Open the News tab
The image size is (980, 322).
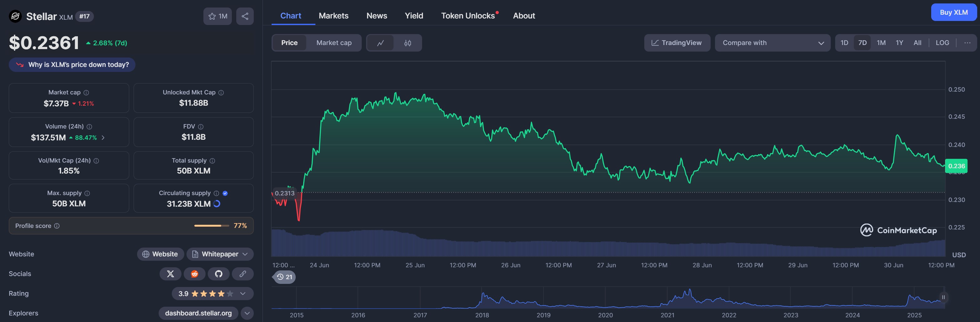pyautogui.click(x=377, y=16)
